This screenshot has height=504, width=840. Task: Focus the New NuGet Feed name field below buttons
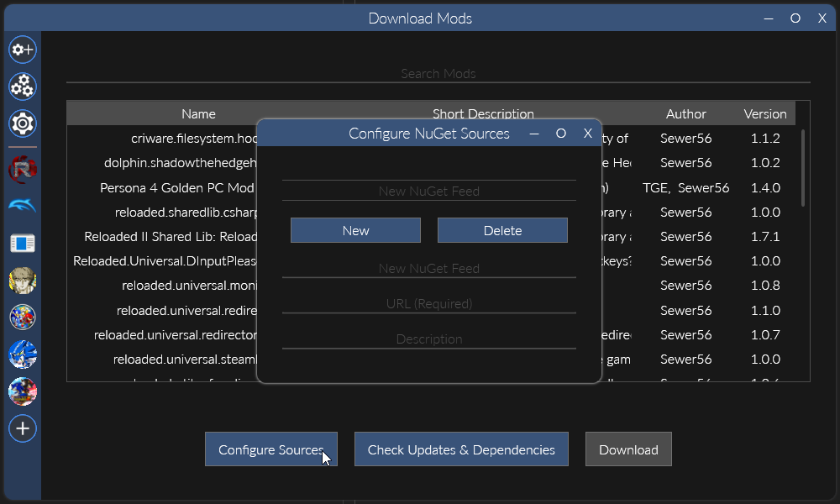pos(429,268)
